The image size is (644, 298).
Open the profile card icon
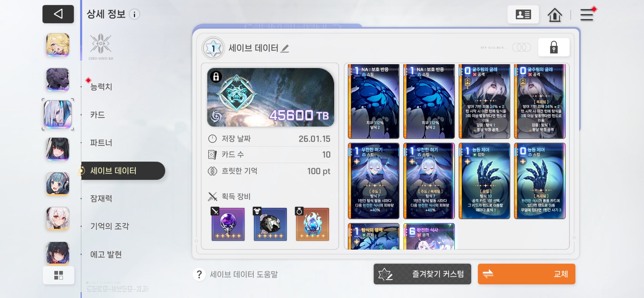point(523,15)
